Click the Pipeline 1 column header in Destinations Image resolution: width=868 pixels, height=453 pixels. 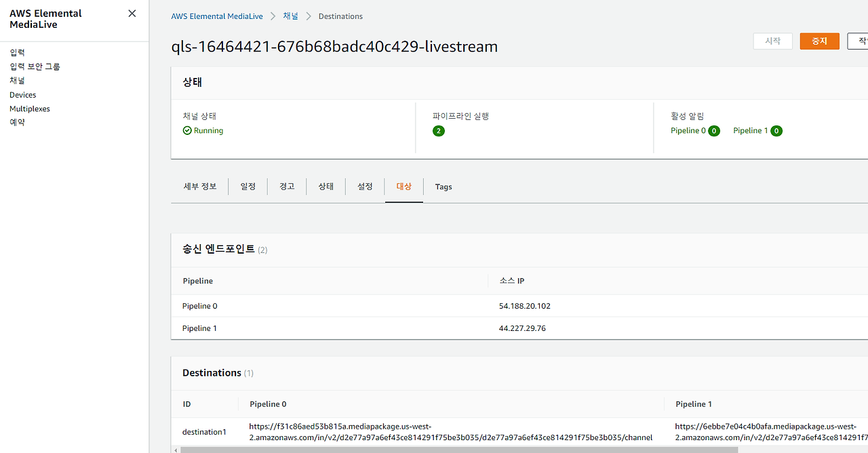694,404
